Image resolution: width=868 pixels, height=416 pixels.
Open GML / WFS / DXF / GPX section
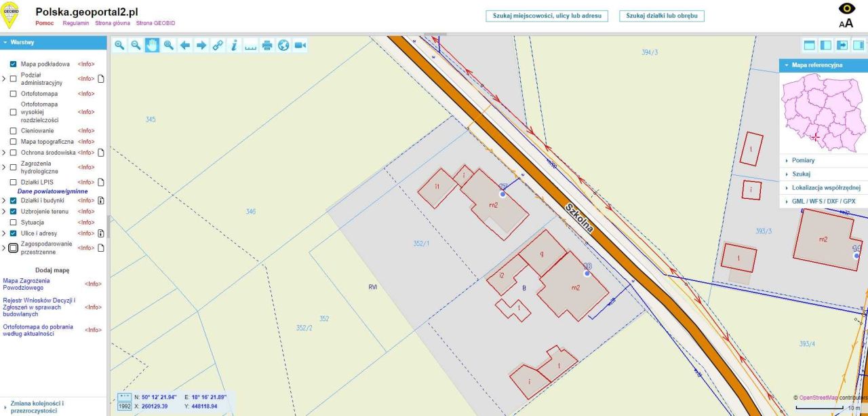[x=823, y=202]
